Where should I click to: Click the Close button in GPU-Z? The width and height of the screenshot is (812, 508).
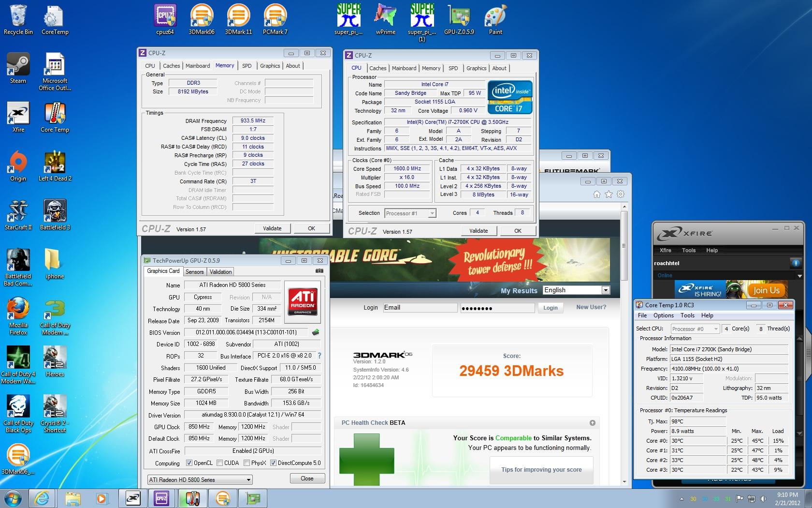[307, 478]
